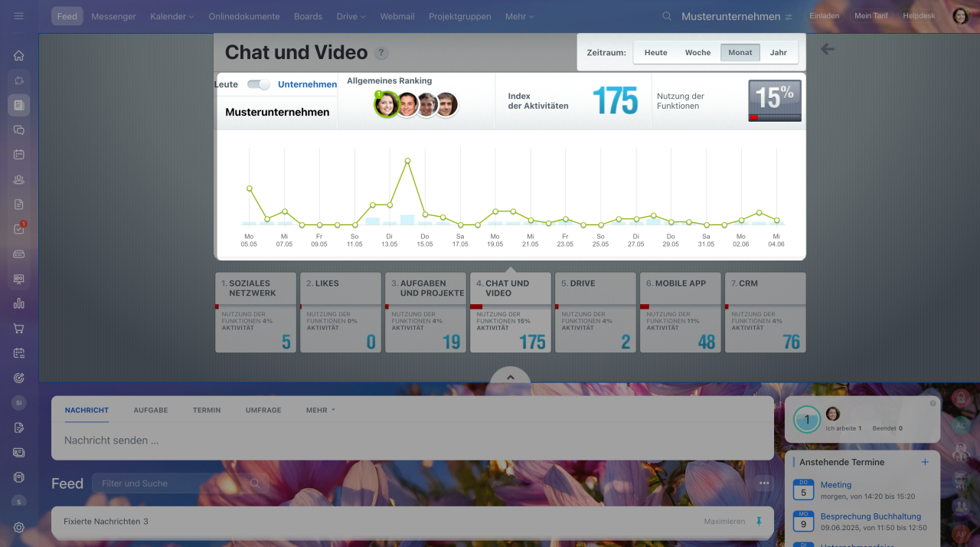980x547 pixels.
Task: Open the Meeting event link
Action: click(x=836, y=485)
